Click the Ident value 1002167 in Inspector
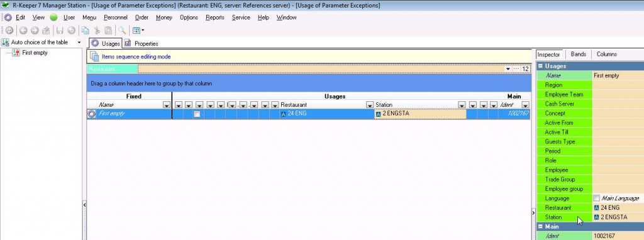The height and width of the screenshot is (240, 644). point(618,236)
